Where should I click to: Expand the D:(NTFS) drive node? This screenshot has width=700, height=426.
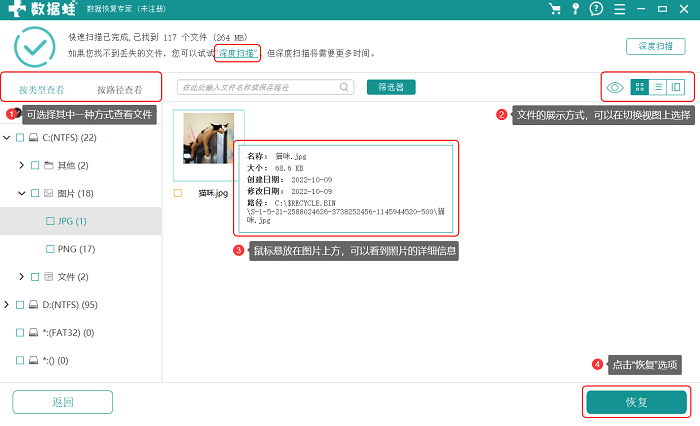tap(6, 305)
